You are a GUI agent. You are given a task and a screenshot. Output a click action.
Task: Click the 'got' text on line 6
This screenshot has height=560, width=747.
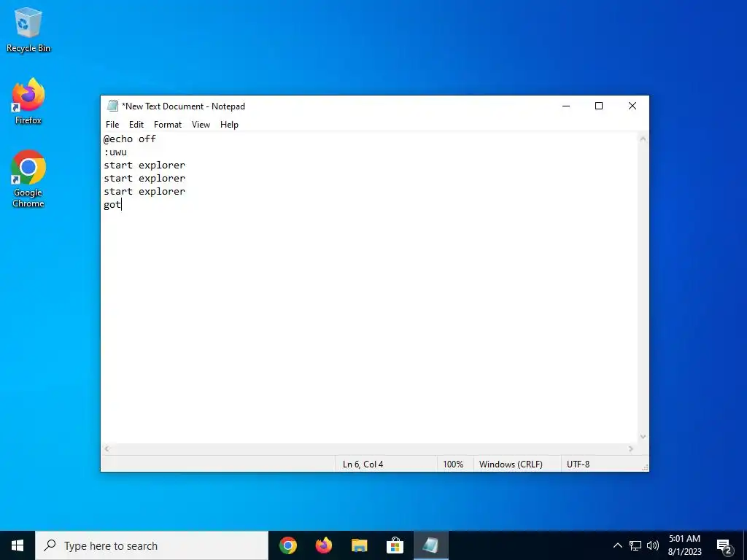pyautogui.click(x=112, y=205)
